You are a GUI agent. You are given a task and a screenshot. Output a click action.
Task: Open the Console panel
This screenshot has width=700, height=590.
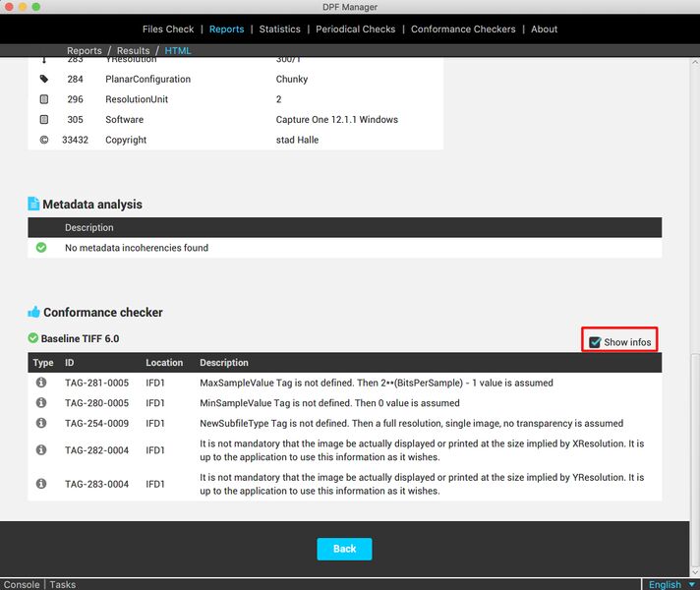(x=21, y=584)
